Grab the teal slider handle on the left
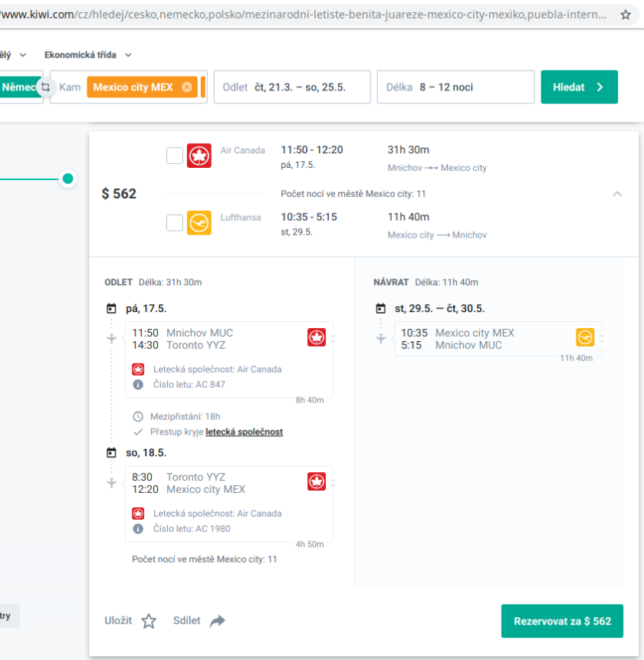Screen dimensions: 644x660 pos(68,179)
